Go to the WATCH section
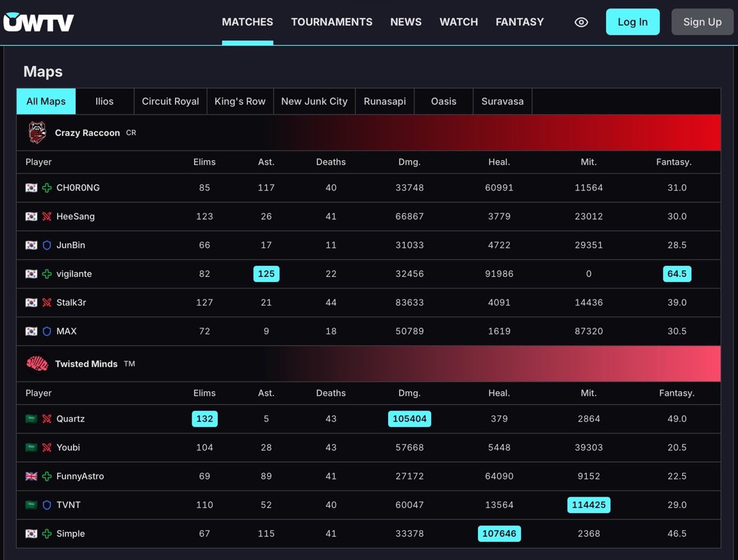 coord(459,22)
